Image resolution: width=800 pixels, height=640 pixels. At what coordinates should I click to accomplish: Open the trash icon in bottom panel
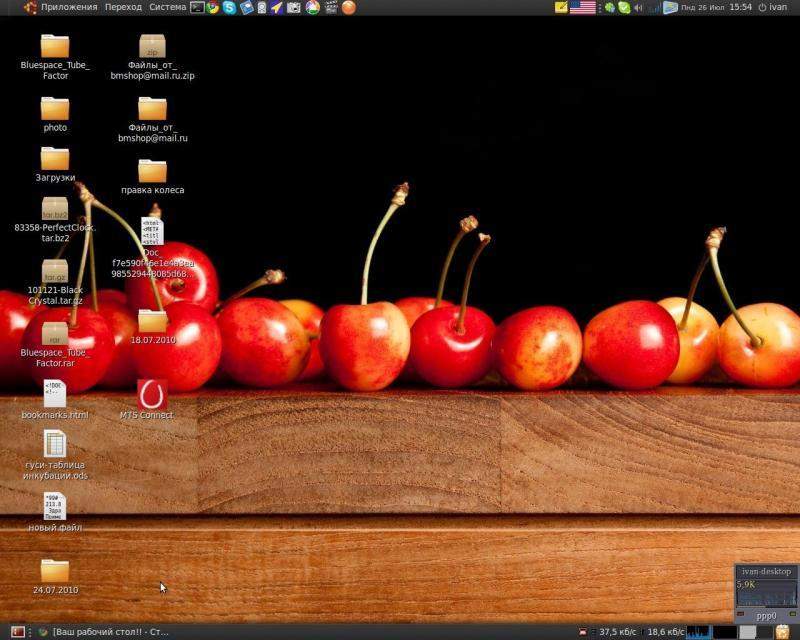pyautogui.click(x=782, y=632)
